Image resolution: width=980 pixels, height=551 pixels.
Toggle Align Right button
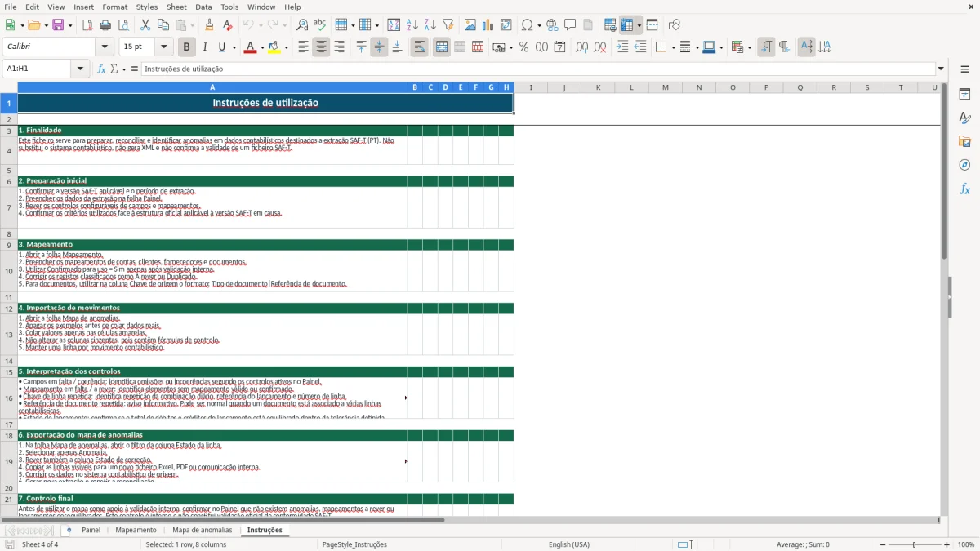point(339,47)
